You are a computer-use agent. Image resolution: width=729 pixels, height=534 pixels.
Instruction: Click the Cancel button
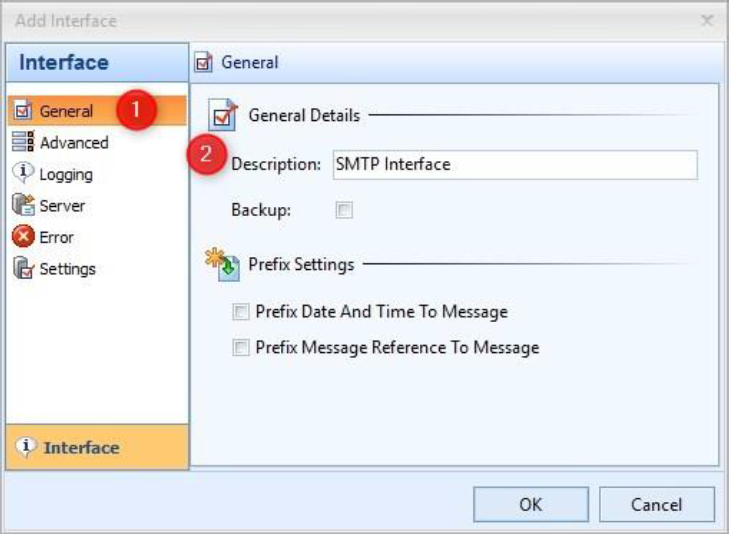(x=657, y=505)
